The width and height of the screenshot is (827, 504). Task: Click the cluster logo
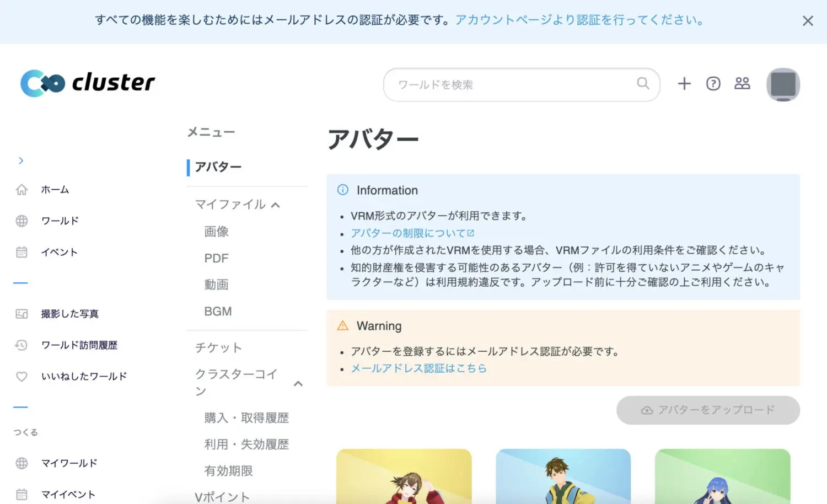[88, 83]
